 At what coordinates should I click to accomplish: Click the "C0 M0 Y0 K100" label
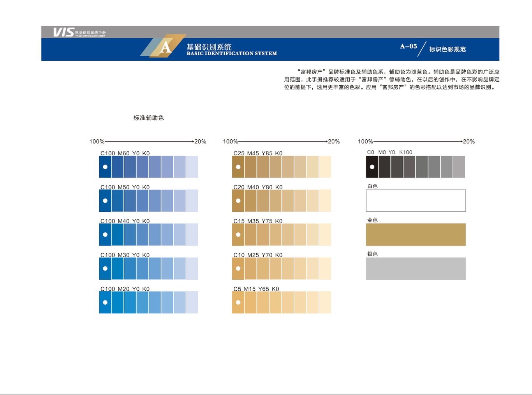(389, 152)
